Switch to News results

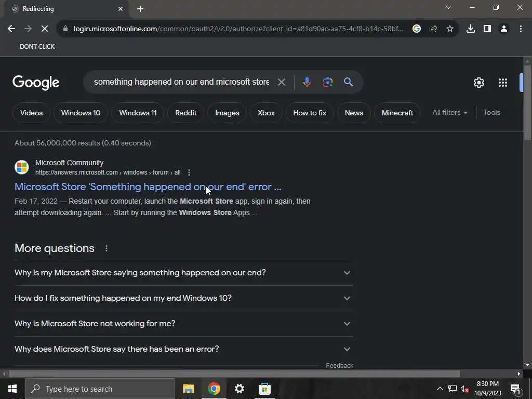click(x=354, y=113)
